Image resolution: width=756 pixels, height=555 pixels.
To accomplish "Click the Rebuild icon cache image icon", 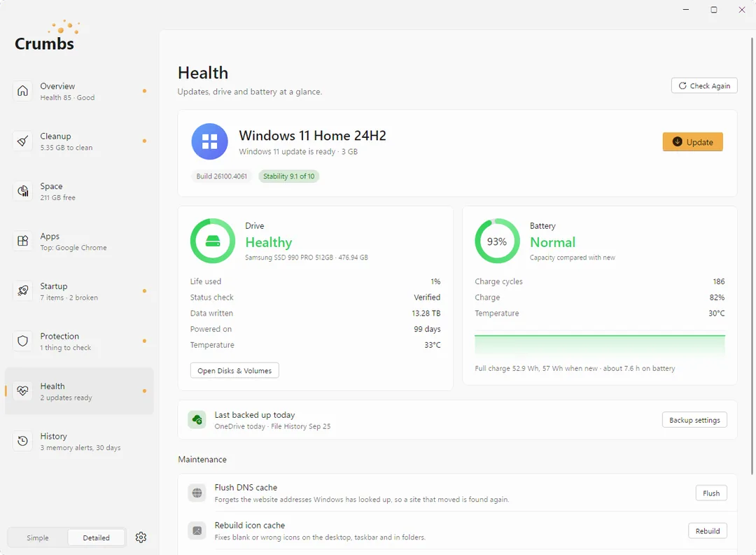I will click(x=197, y=531).
